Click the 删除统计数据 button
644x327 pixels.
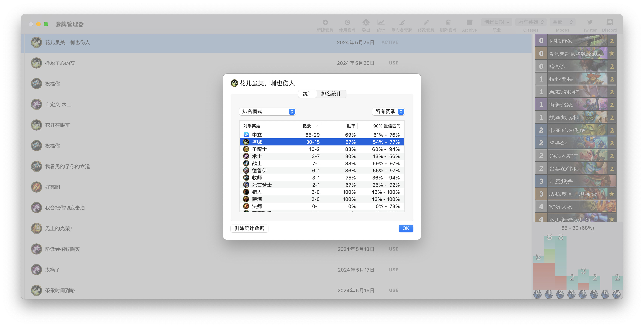(249, 228)
